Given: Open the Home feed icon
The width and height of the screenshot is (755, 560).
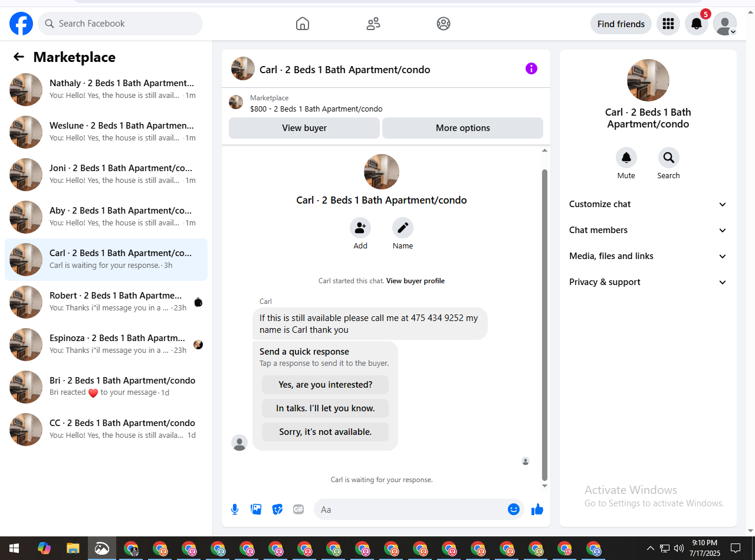Looking at the screenshot, I should [303, 24].
